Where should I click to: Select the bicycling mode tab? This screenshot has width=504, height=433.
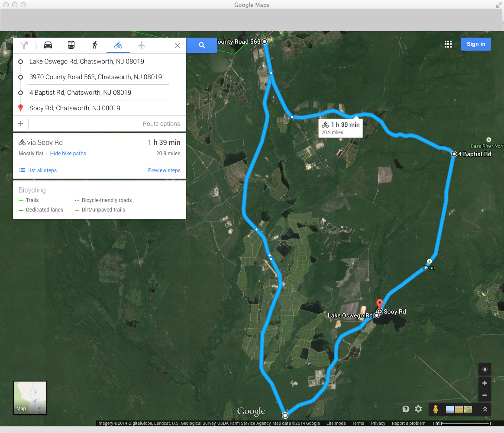click(118, 45)
